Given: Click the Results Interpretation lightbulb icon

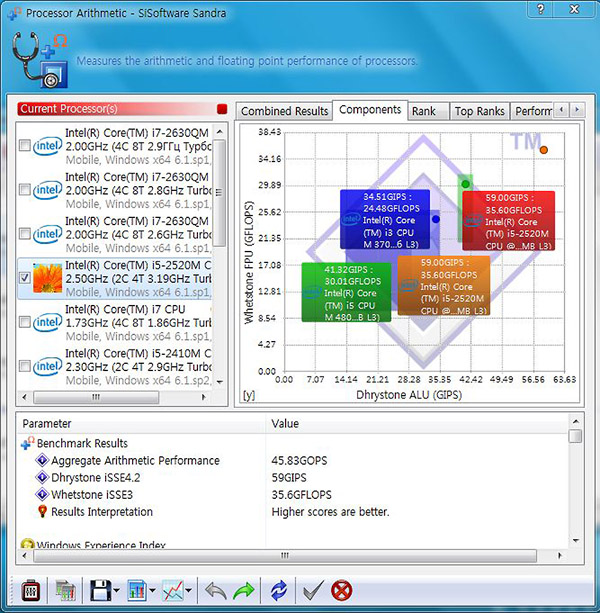Looking at the screenshot, I should pos(42,511).
